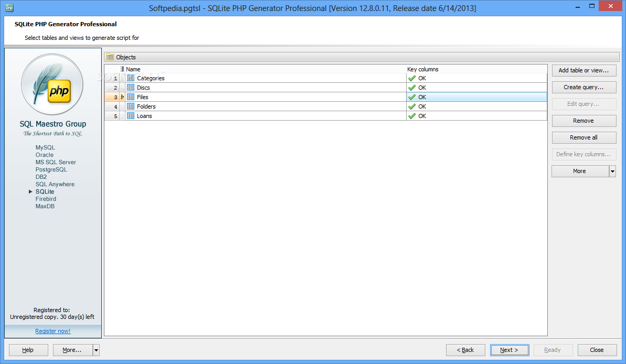This screenshot has width=626, height=364.
Task: Click Create query button
Action: coord(584,87)
